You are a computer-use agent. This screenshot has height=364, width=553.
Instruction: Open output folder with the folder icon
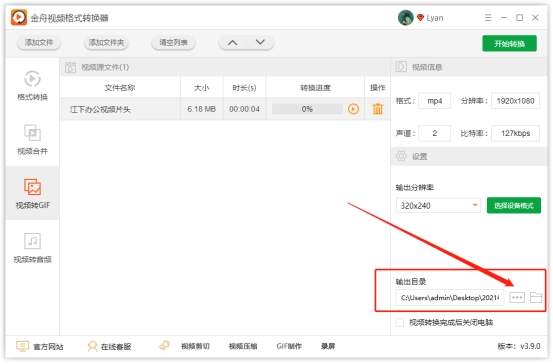tap(536, 298)
